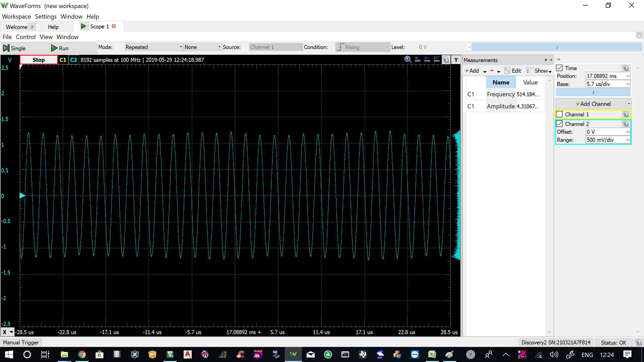Open the X axis dropdown arrow

coord(11,332)
